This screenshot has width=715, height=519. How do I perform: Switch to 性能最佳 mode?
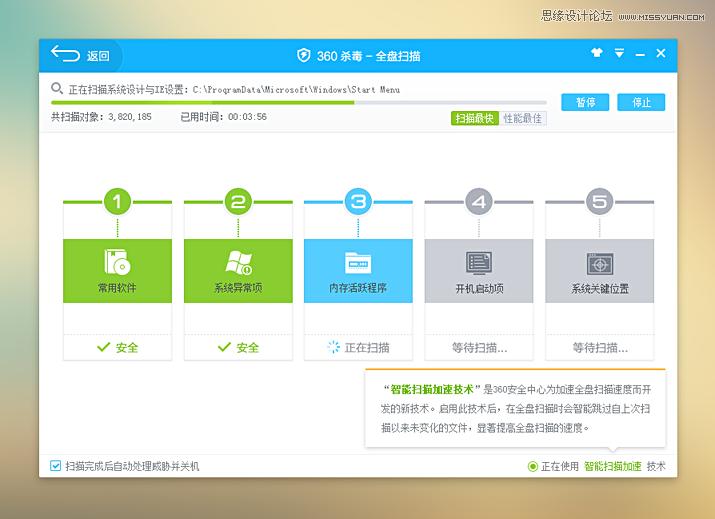(x=523, y=118)
